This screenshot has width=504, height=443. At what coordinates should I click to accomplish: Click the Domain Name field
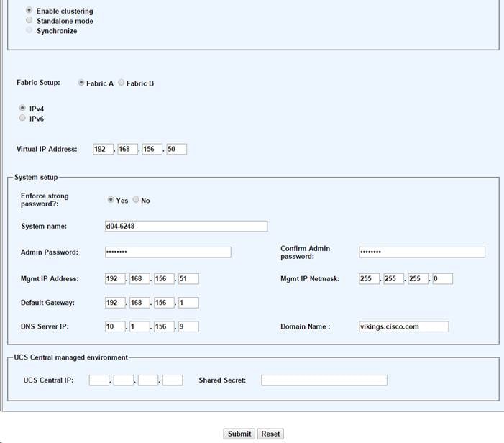404,326
